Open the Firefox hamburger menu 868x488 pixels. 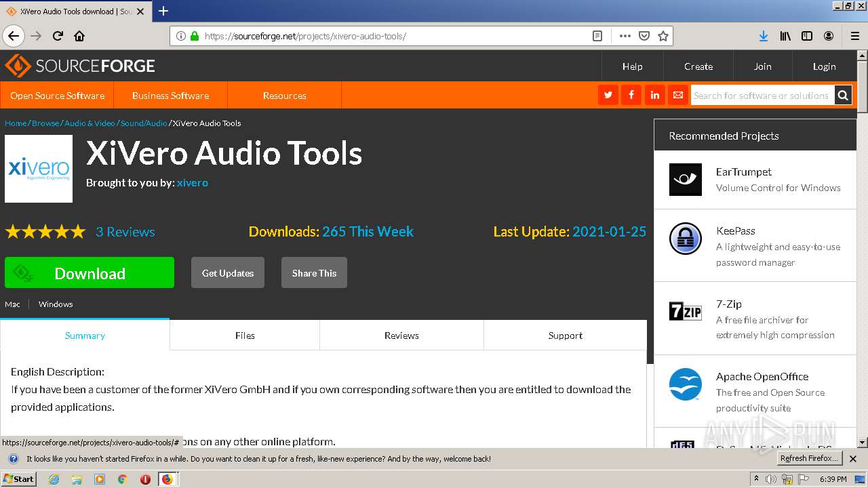coord(854,36)
